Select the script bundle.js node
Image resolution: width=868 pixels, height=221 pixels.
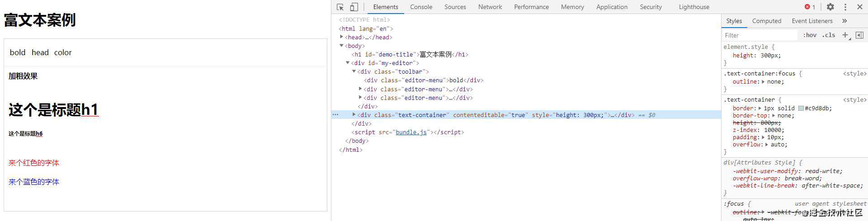[408, 132]
